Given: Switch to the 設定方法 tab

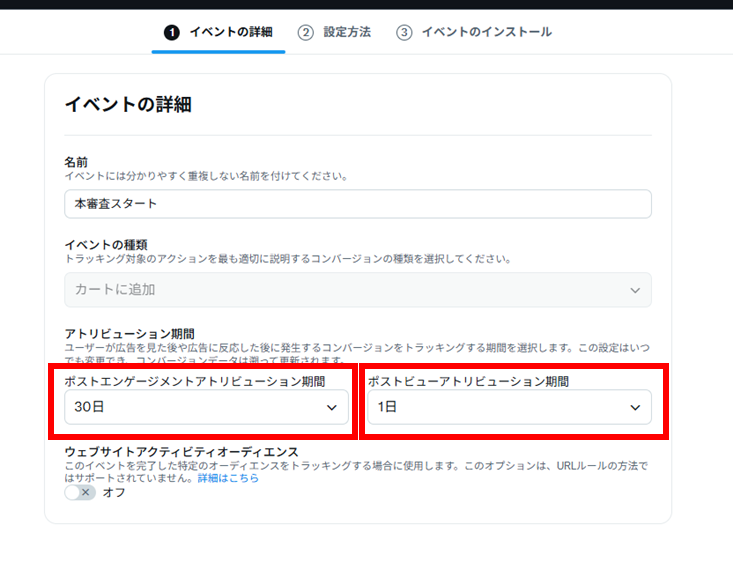Looking at the screenshot, I should [347, 32].
